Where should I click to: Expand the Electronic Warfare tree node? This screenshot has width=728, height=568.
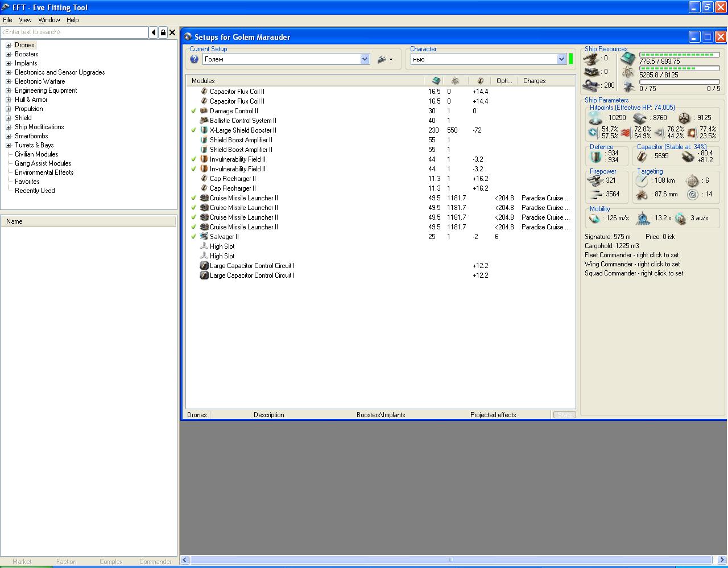(9, 81)
